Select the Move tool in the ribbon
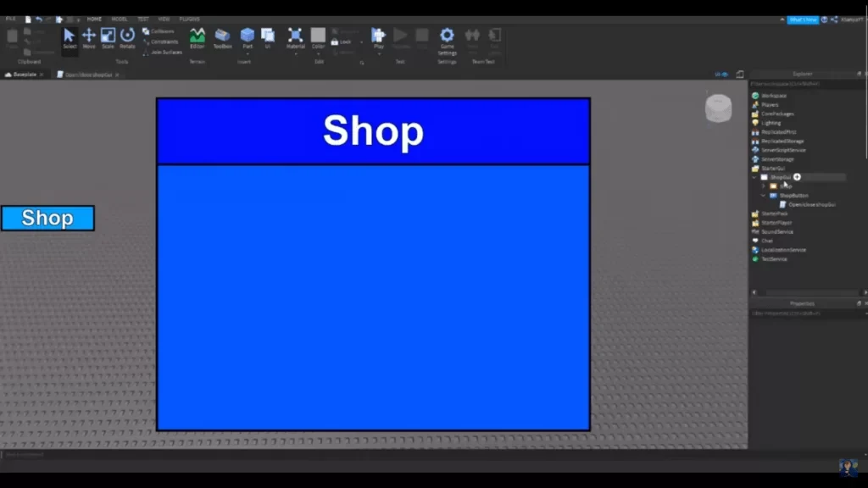Screen dimensions: 868x488 88,38
